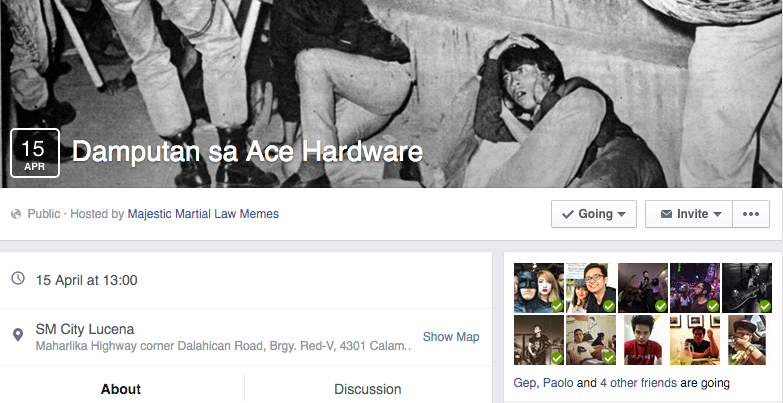Open the SM City Lucena venue link
783x403 pixels.
click(x=85, y=329)
